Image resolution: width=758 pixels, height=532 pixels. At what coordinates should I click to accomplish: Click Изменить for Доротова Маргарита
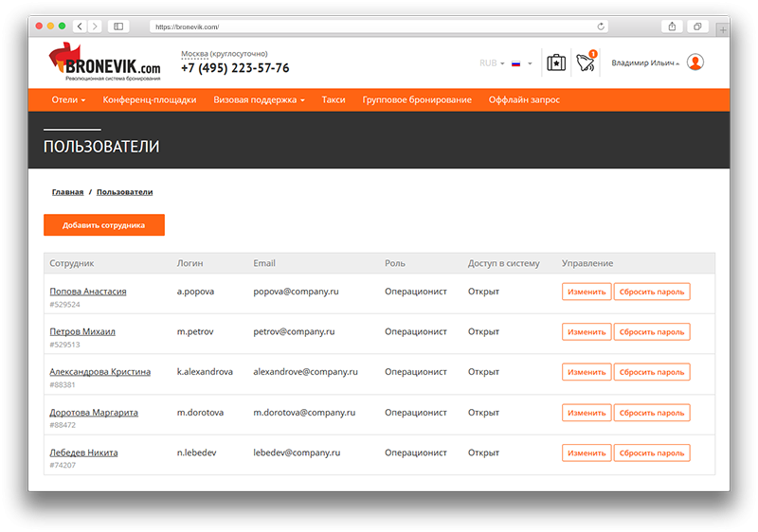click(587, 413)
